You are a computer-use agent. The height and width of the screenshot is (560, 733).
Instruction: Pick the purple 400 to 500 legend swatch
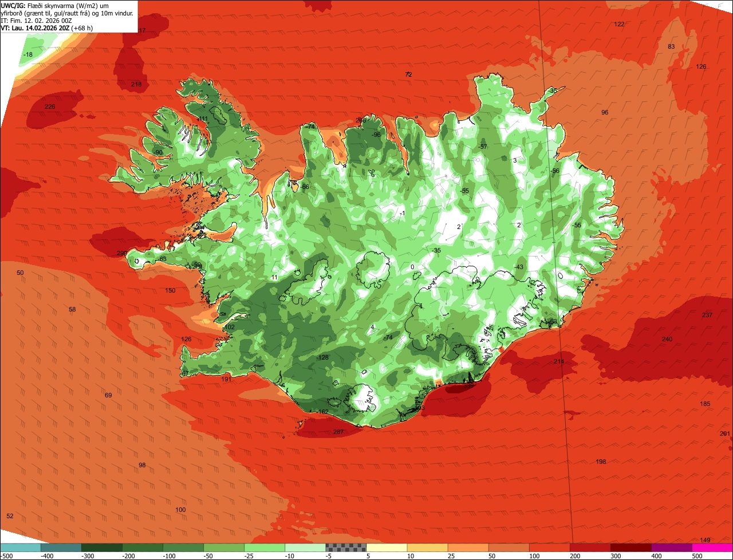tap(672, 547)
